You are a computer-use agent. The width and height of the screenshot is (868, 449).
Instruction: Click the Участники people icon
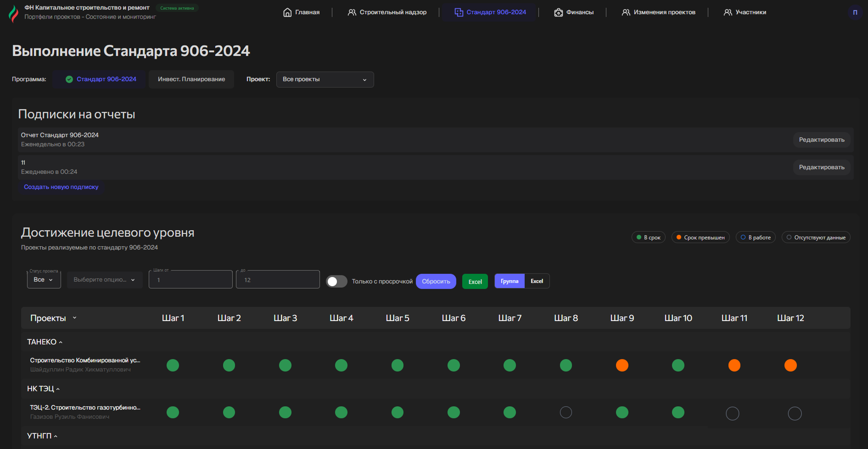728,12
